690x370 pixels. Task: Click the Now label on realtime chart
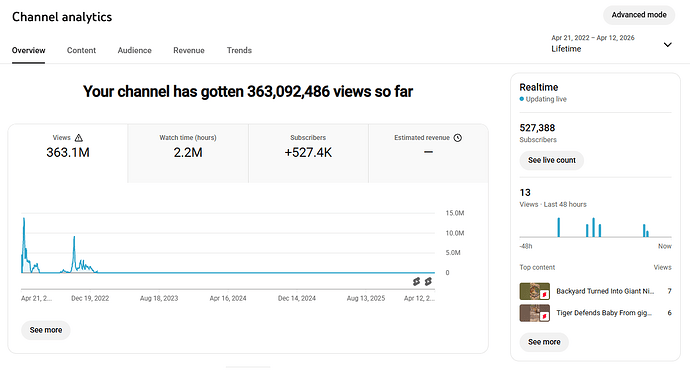pos(665,246)
